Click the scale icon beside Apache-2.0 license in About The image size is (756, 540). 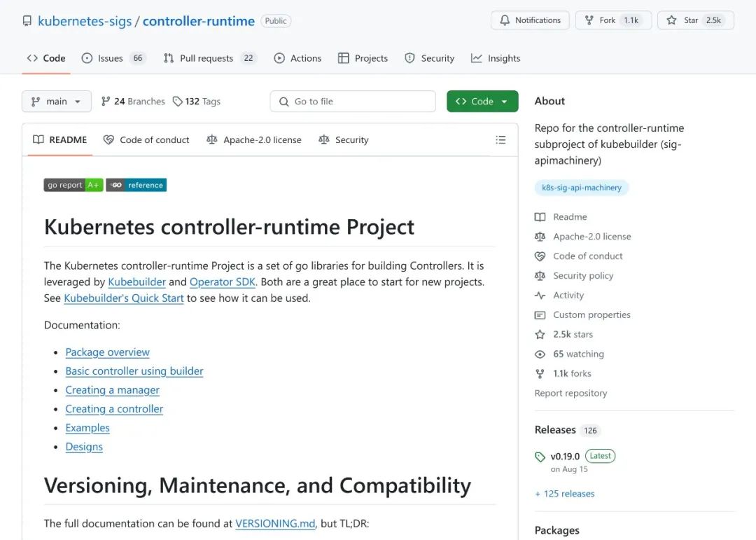point(540,237)
